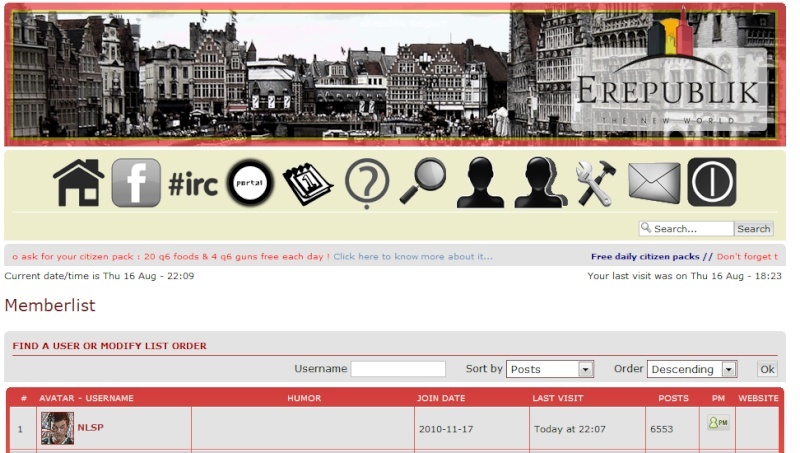Open the magnifying glass search icon
The image size is (800, 453).
[423, 181]
